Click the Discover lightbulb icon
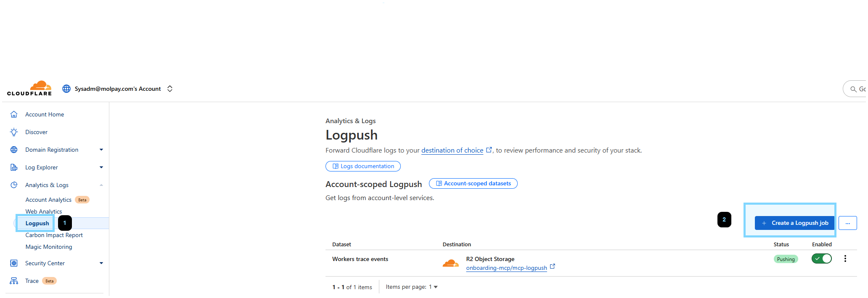This screenshot has width=868, height=298. point(14,132)
